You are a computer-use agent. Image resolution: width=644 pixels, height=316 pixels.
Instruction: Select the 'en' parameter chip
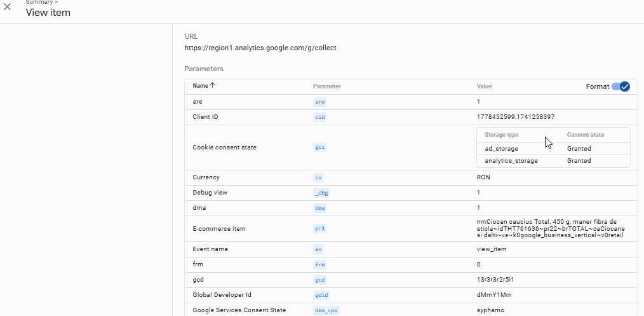[318, 249]
